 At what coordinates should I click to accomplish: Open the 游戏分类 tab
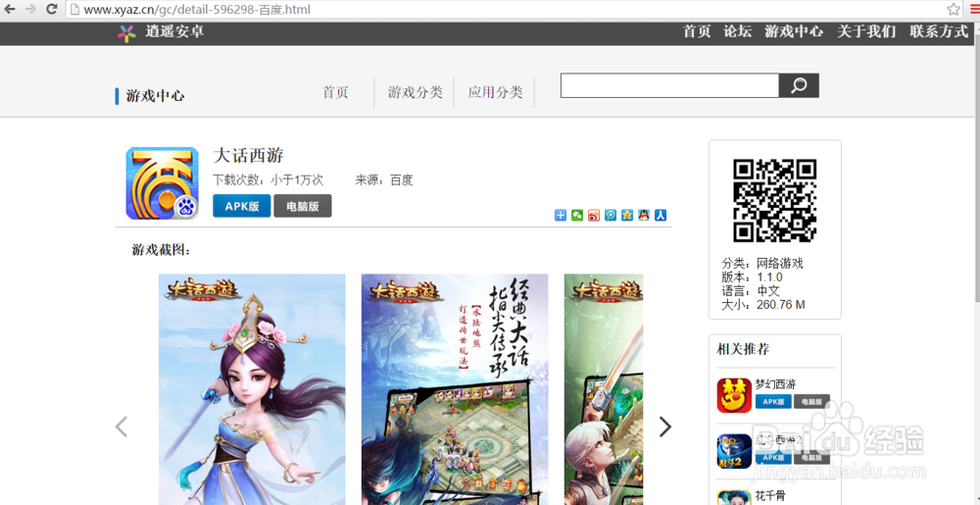click(x=415, y=92)
